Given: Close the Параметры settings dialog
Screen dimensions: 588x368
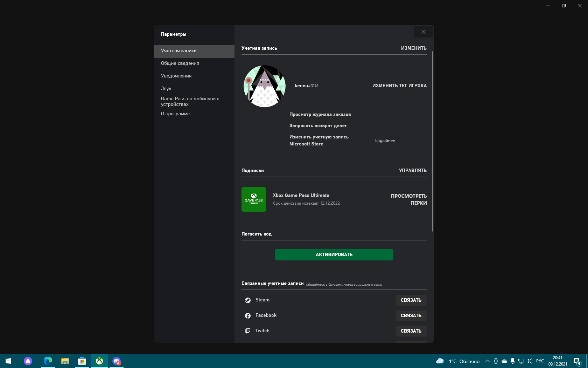Looking at the screenshot, I should (423, 32).
